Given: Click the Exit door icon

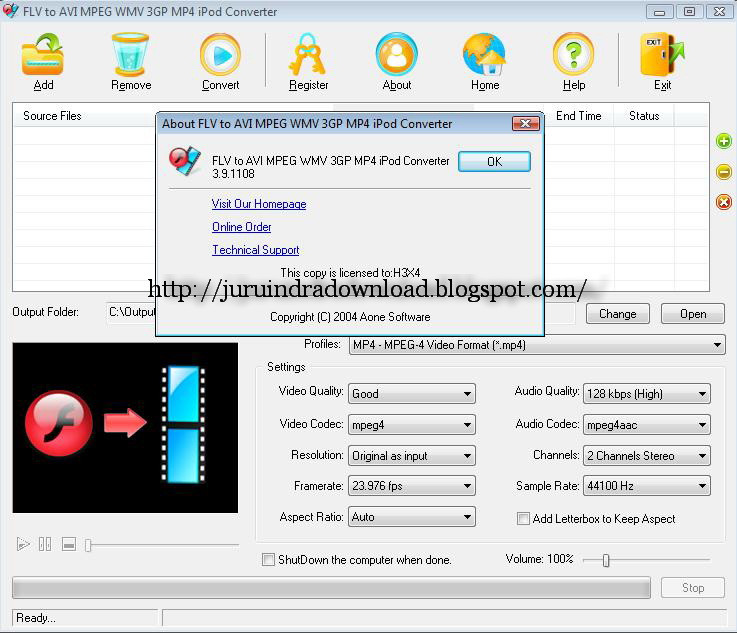Looking at the screenshot, I should [x=662, y=55].
